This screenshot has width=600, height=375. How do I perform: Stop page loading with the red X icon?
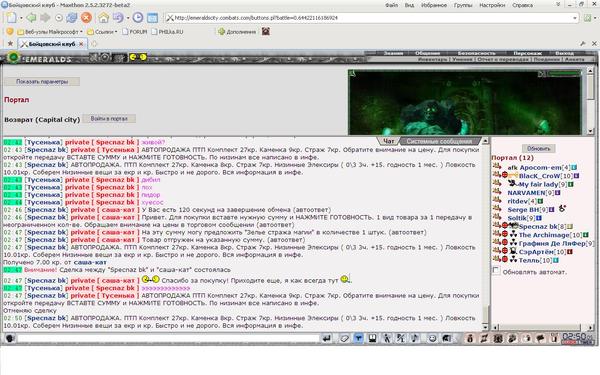tap(86, 18)
